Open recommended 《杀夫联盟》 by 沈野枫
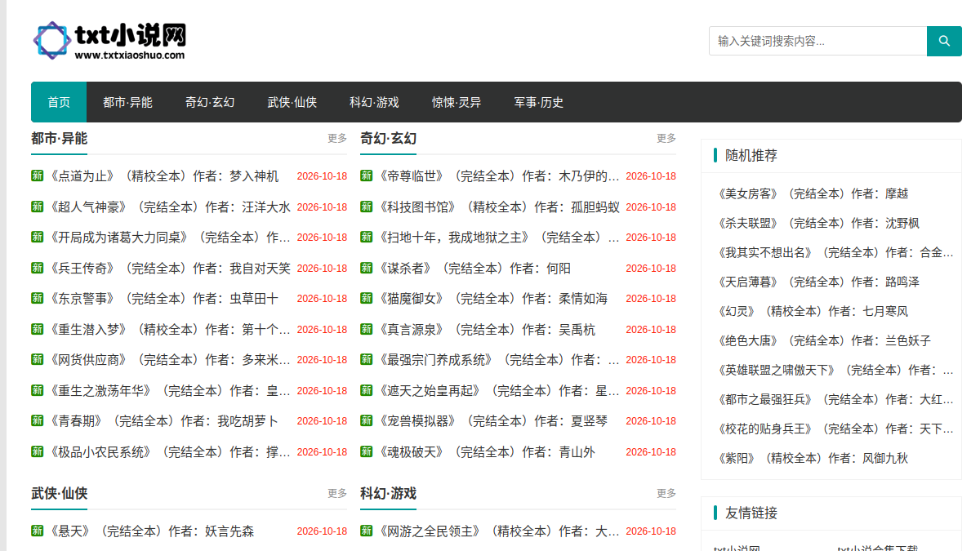 click(x=818, y=223)
